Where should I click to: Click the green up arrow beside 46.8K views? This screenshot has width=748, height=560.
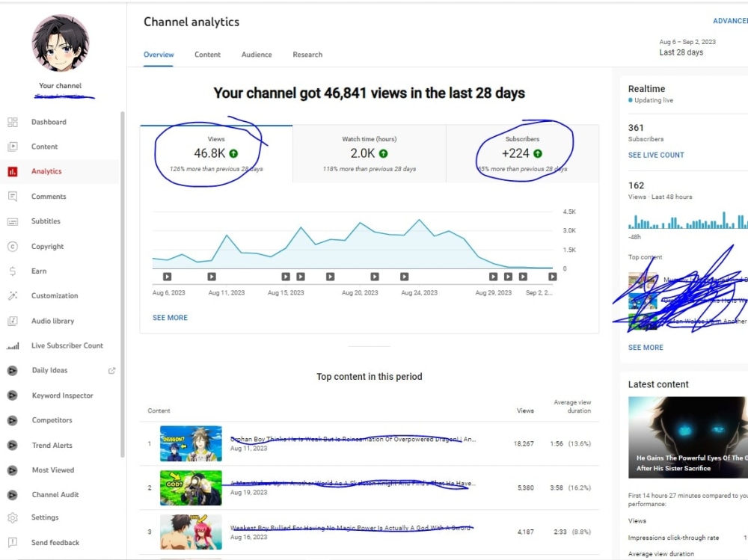pos(233,153)
